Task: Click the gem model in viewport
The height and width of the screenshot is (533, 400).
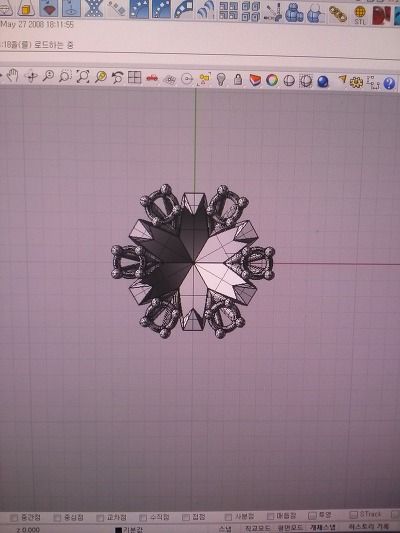Action: click(x=193, y=262)
